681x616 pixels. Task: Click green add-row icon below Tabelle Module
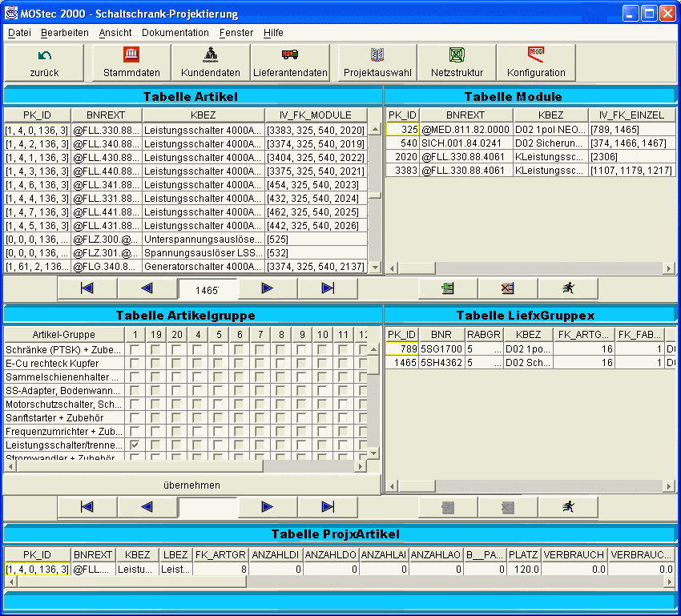pyautogui.click(x=448, y=288)
